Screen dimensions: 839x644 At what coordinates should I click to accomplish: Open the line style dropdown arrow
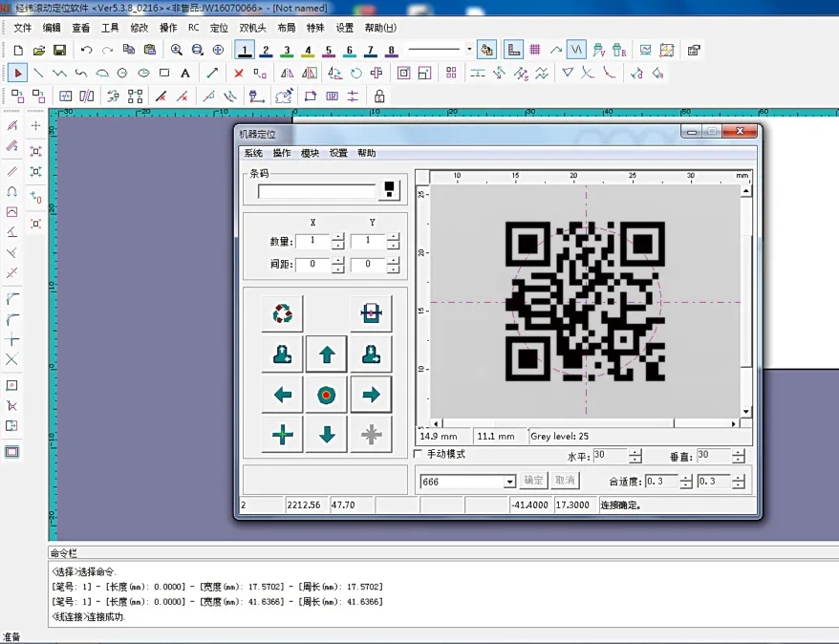(x=469, y=50)
